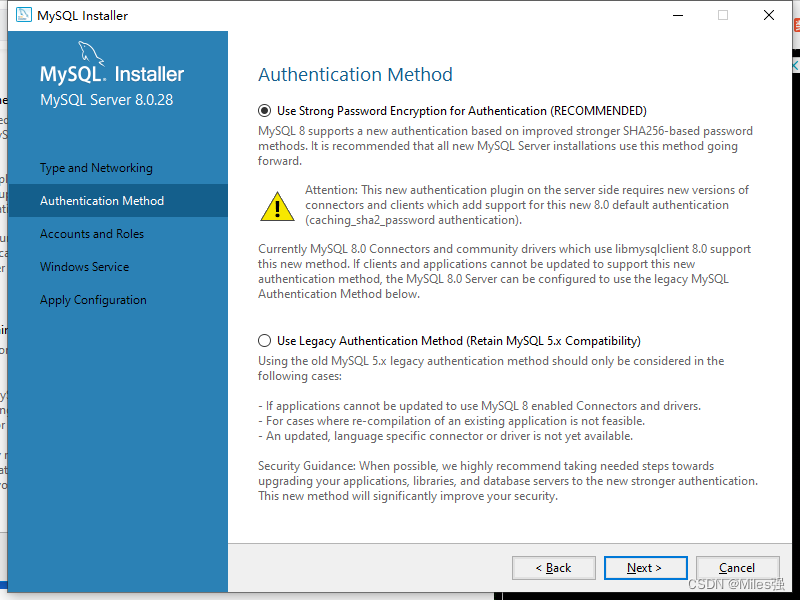This screenshot has width=800, height=600.
Task: Open Type and Networking step
Action: click(96, 168)
